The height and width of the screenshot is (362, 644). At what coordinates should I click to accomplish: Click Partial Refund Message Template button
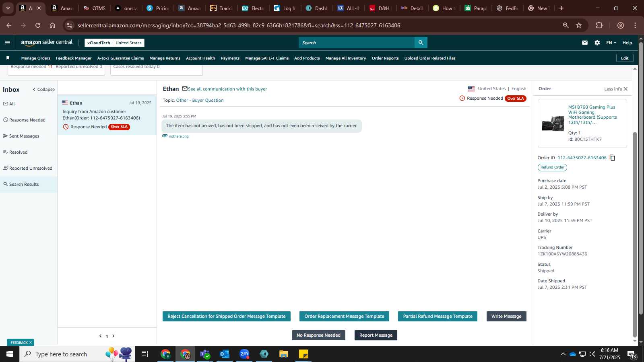(438, 317)
